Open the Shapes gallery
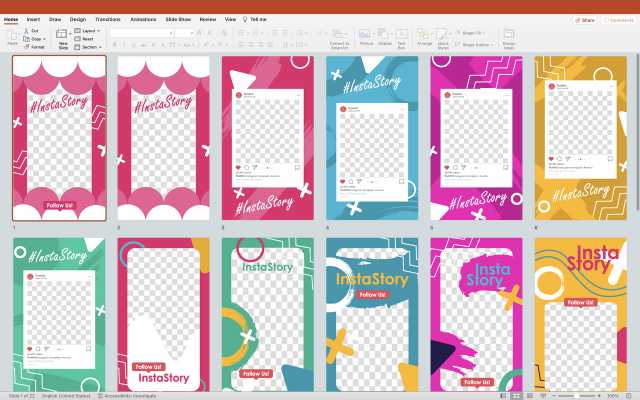The image size is (640, 400). pos(384,35)
